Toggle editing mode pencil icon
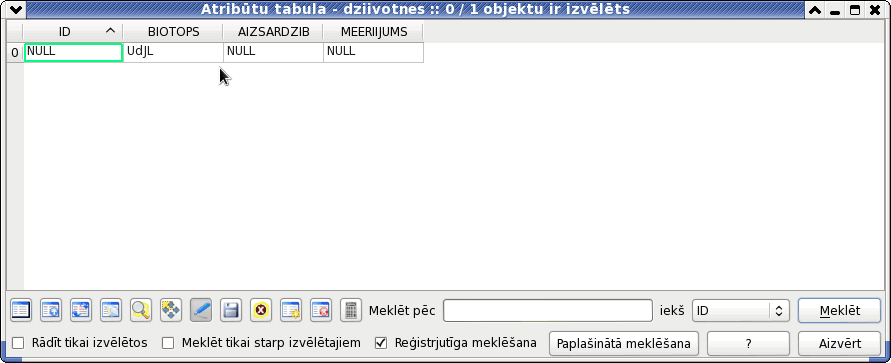 [201, 310]
